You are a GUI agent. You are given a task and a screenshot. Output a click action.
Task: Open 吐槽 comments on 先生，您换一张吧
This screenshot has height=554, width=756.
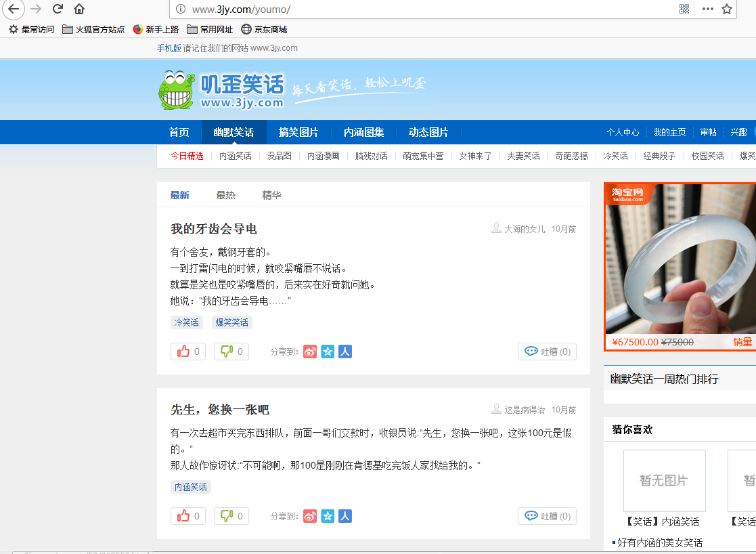[x=548, y=516]
